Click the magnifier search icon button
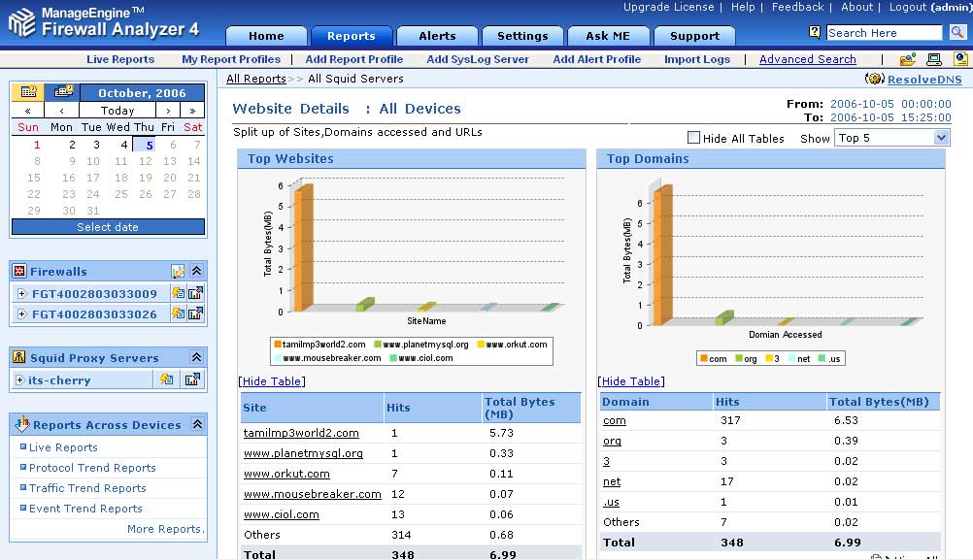Viewport: 973px width, 560px height. [x=957, y=32]
